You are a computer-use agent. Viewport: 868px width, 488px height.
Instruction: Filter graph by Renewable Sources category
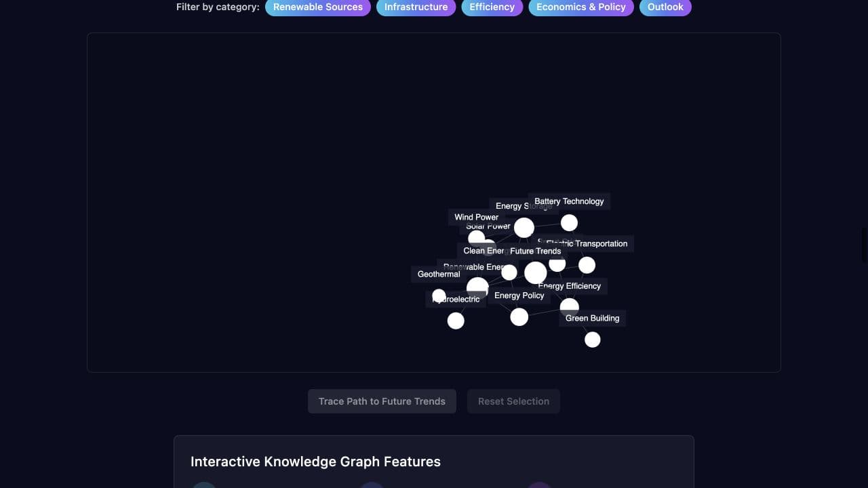(318, 7)
